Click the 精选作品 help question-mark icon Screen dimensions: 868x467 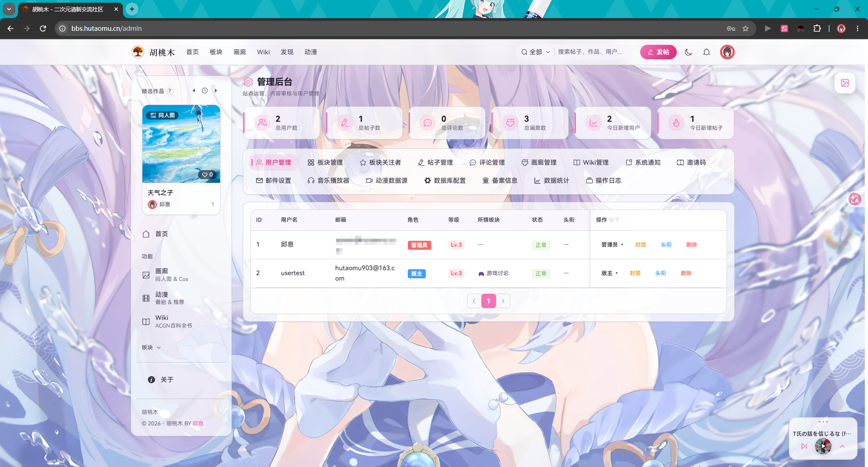(170, 91)
